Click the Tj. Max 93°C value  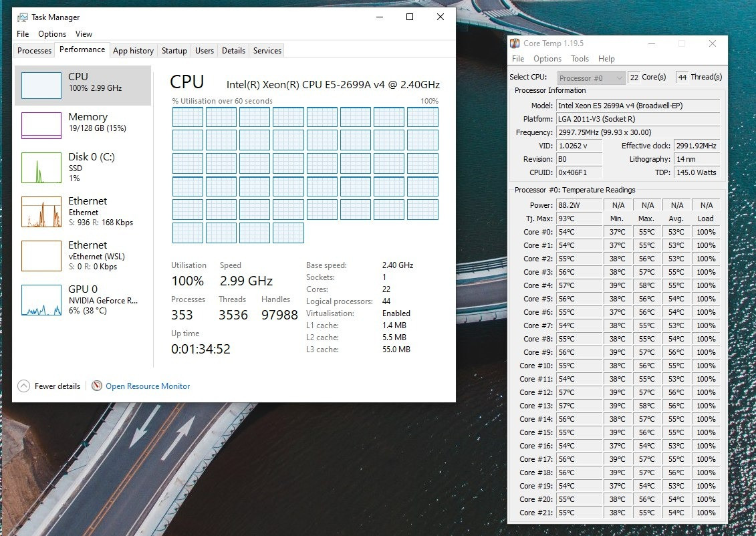tap(579, 219)
